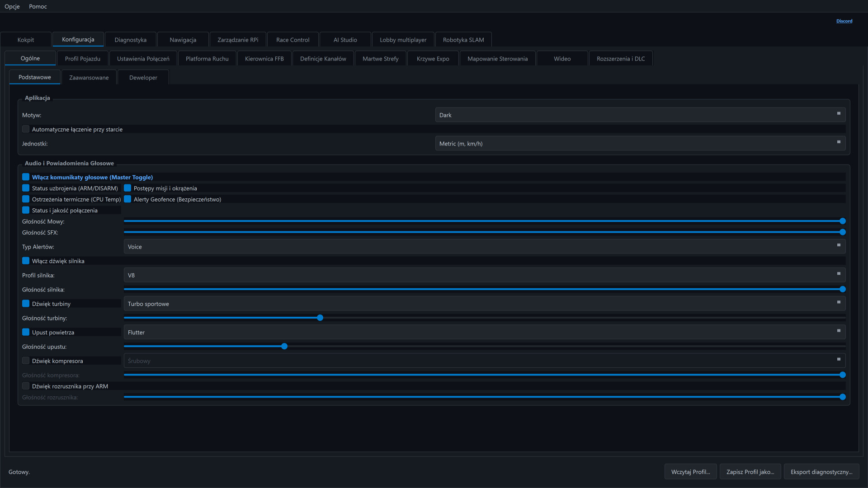Switch to the Diagnostyka tab

[131, 40]
